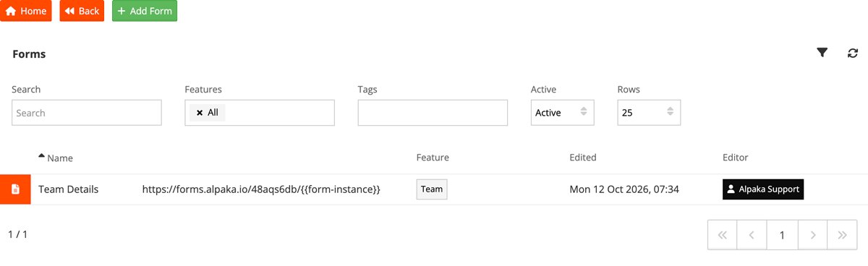Screen dimensions: 868x266
Task: Click the Forms panel heading
Action: (29, 54)
